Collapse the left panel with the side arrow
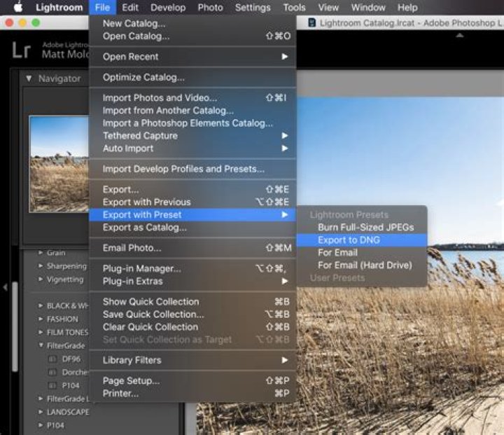504x435 pixels. (x=6, y=287)
